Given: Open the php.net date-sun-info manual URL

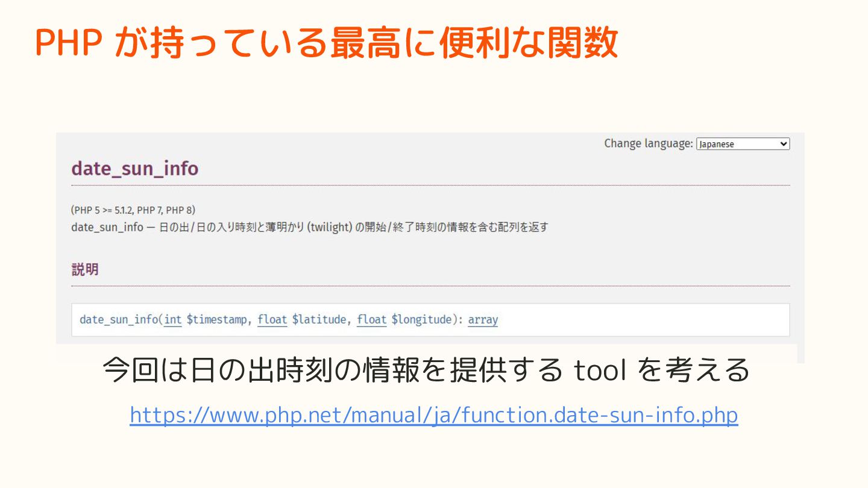Looking at the screenshot, I should point(434,415).
